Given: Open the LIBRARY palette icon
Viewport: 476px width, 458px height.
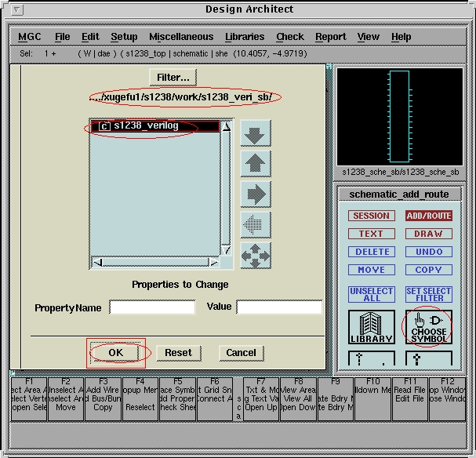Looking at the screenshot, I should coord(371,327).
